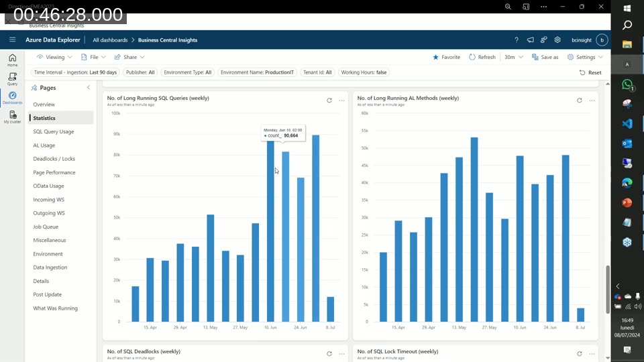
Task: Open more options for Long Running SQL Queries tile
Action: coord(341,100)
